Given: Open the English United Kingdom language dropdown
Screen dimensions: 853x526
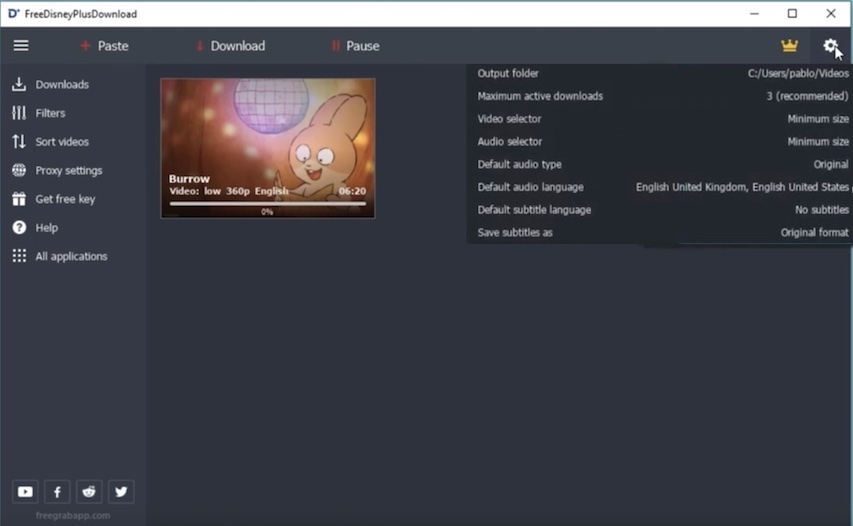Looking at the screenshot, I should pyautogui.click(x=742, y=187).
